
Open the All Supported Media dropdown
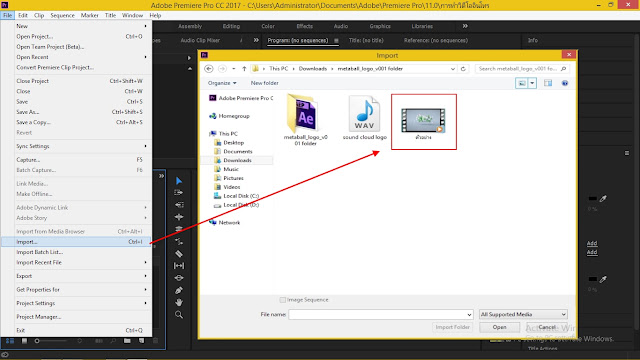tap(523, 314)
